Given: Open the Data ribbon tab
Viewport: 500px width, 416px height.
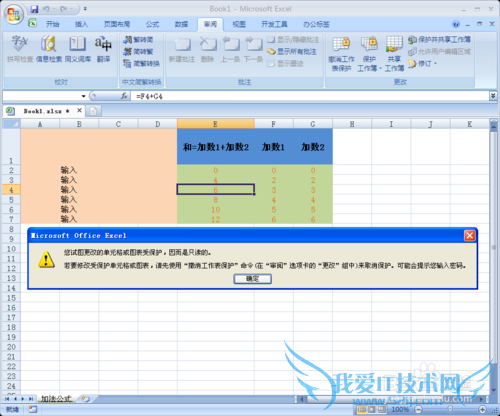Looking at the screenshot, I should 181,24.
